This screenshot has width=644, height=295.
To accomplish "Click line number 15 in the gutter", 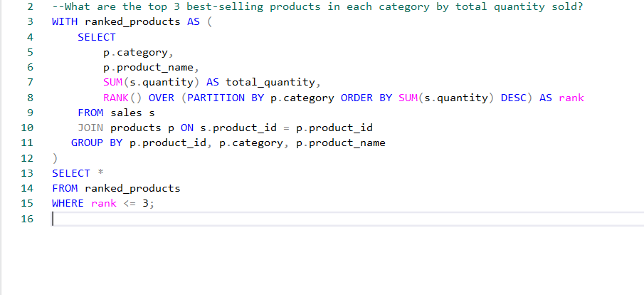I will pyautogui.click(x=27, y=203).
